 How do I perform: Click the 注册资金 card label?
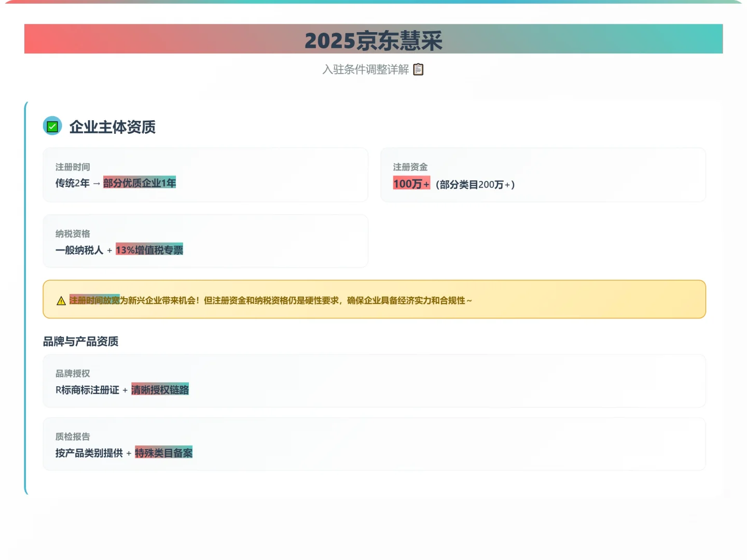(x=410, y=167)
